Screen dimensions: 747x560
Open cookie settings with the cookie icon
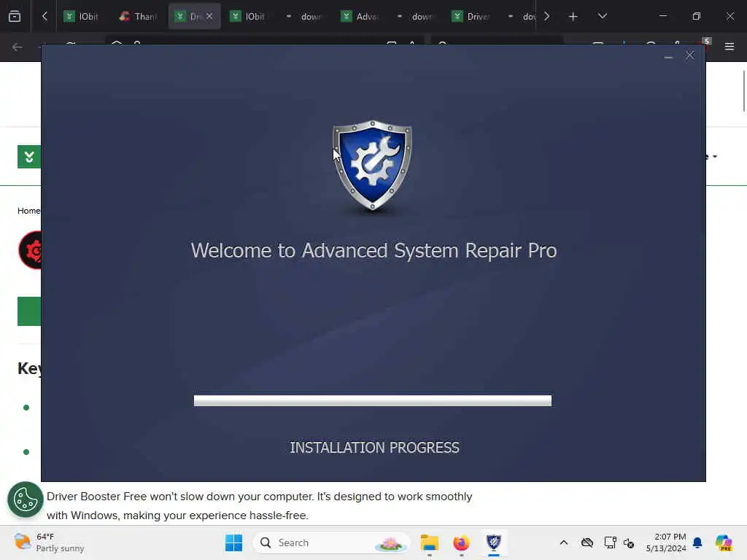tap(26, 499)
